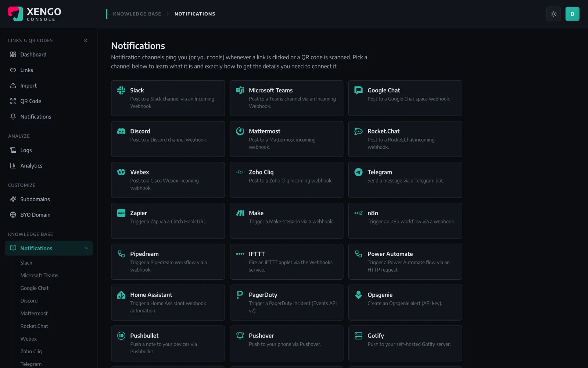Click the Xengo Console logo
Image resolution: width=588 pixels, height=368 pixels.
coord(35,14)
